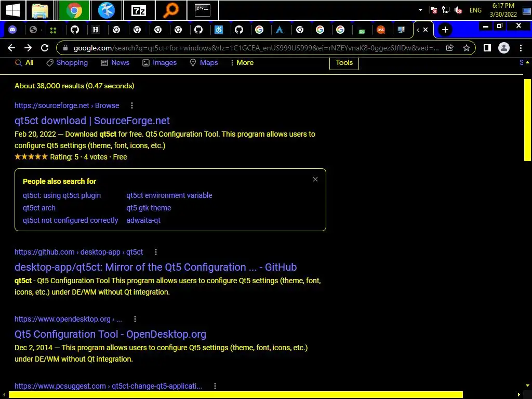Open options menu for the sourceforge.net result
This screenshot has height=399, width=532.
click(132, 105)
